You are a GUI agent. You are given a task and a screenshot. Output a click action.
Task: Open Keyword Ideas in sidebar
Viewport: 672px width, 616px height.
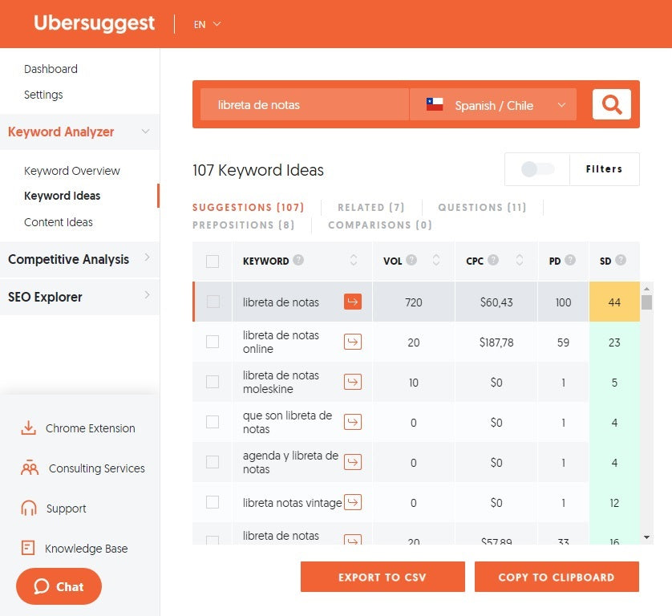(x=62, y=196)
